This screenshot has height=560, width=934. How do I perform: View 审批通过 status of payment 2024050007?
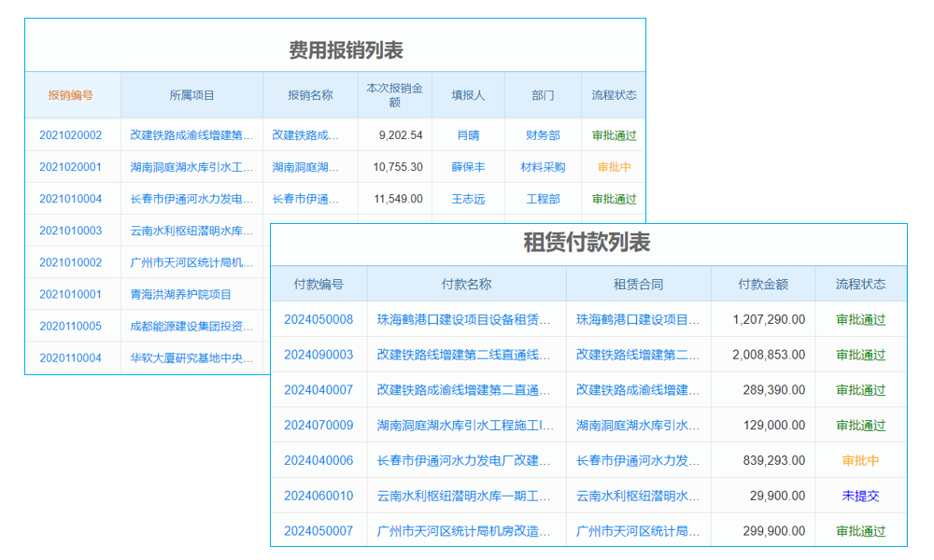coord(860,531)
